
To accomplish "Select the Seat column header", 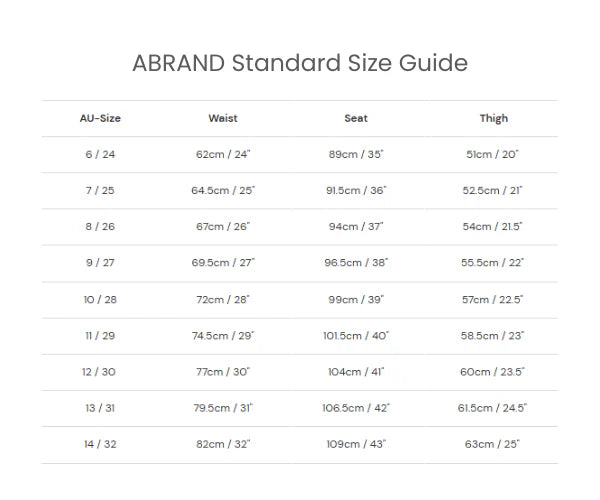I will click(356, 118).
